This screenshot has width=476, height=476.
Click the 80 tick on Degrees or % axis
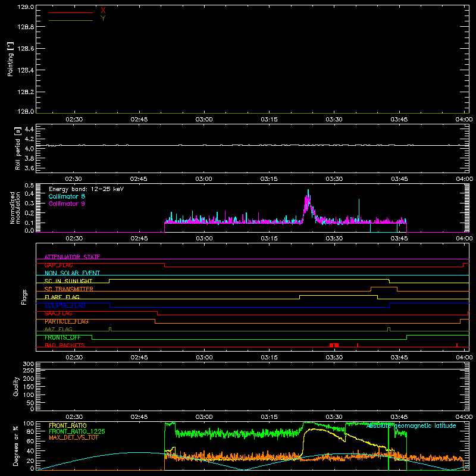coord(30,431)
